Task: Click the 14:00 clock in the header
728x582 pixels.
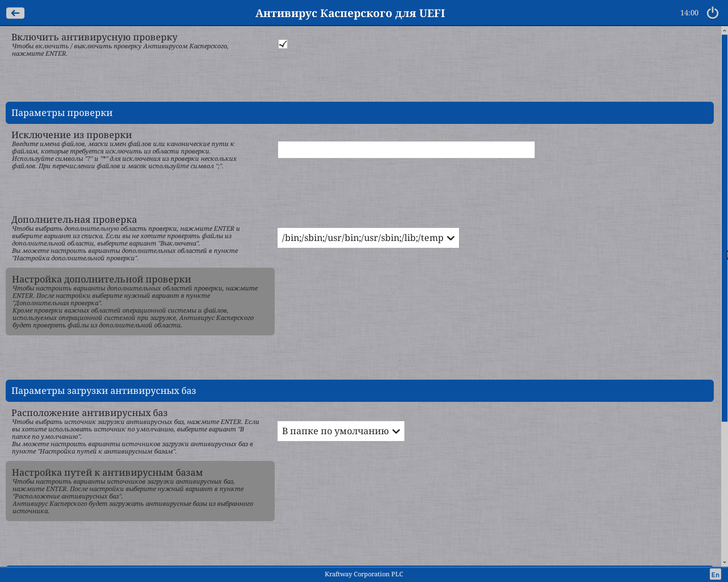Action: [689, 13]
